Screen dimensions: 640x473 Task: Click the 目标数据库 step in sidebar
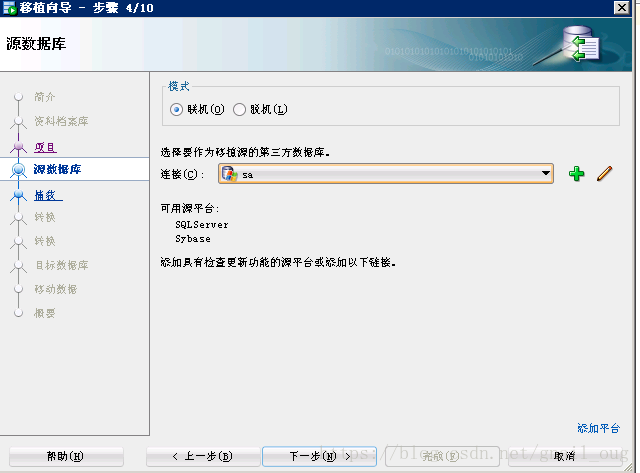pos(62,265)
